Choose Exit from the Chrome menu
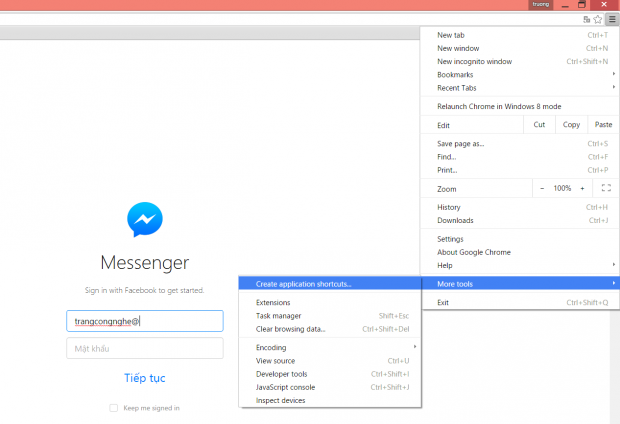This screenshot has width=620, height=424. 519,302
